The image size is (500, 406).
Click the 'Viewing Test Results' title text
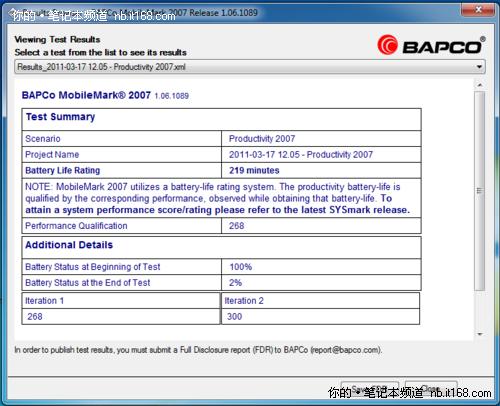pos(57,39)
